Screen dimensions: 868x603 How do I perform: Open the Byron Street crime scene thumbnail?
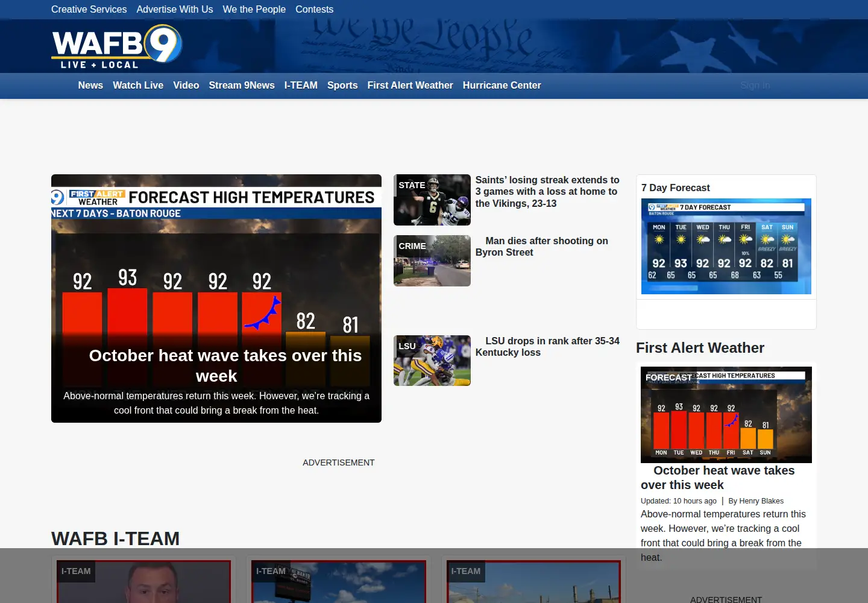432,260
